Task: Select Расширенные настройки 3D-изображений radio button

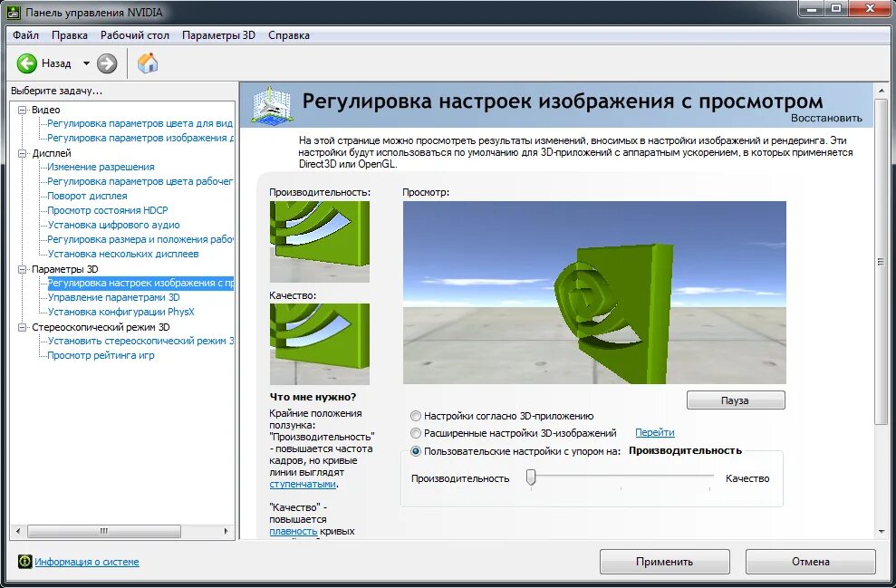Action: (x=416, y=433)
